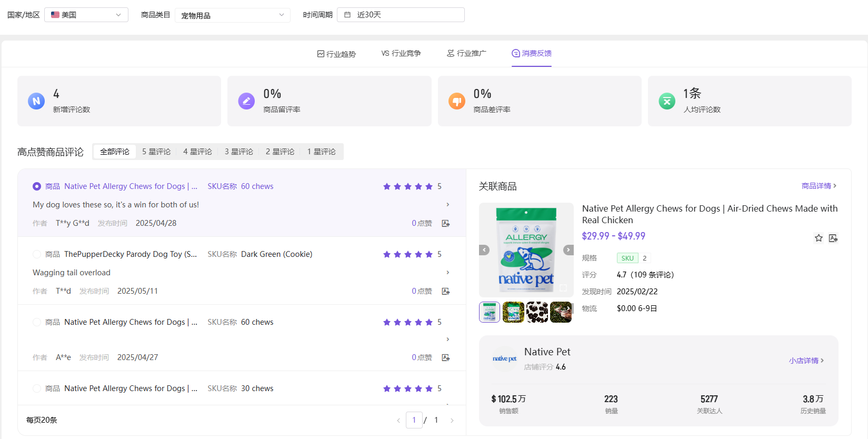This screenshot has height=439, width=868.
Task: Select radio for A**e Native Pet review
Action: point(37,322)
